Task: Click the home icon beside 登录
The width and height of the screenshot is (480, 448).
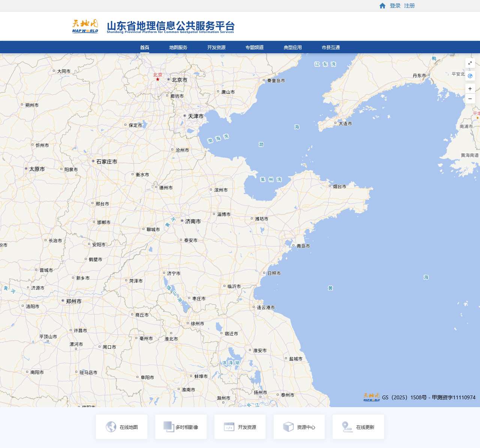Action: 382,6
